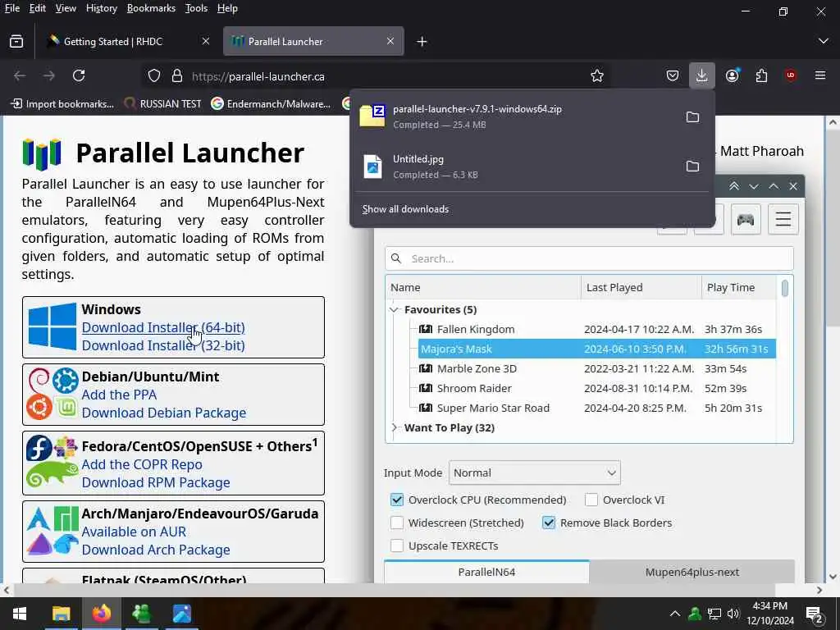
Task: Click the site padlock icon
Action: (177, 76)
